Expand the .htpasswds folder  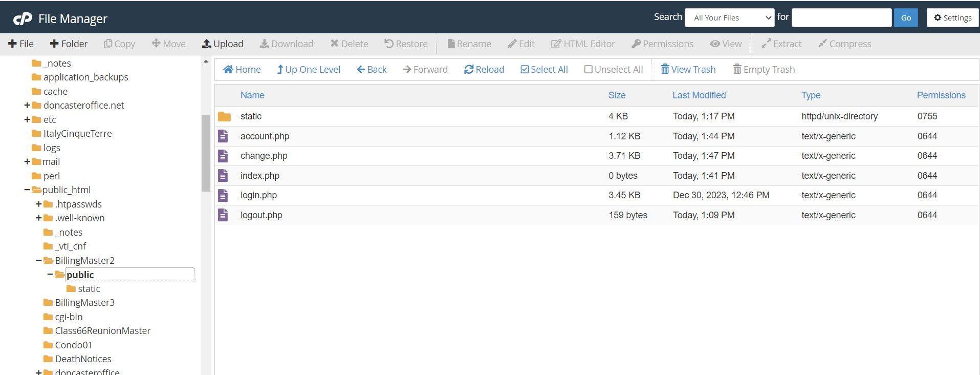click(39, 204)
